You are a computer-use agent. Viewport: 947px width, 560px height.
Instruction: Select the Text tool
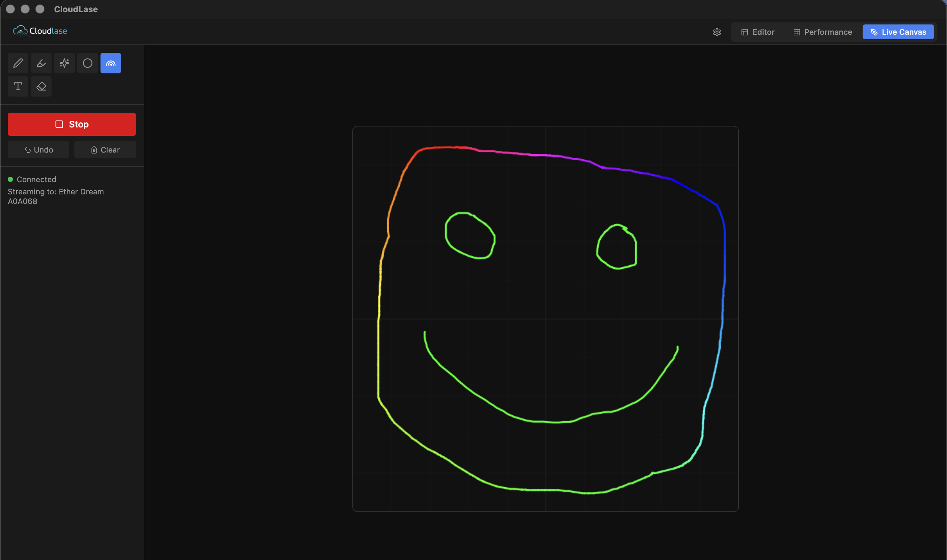18,87
